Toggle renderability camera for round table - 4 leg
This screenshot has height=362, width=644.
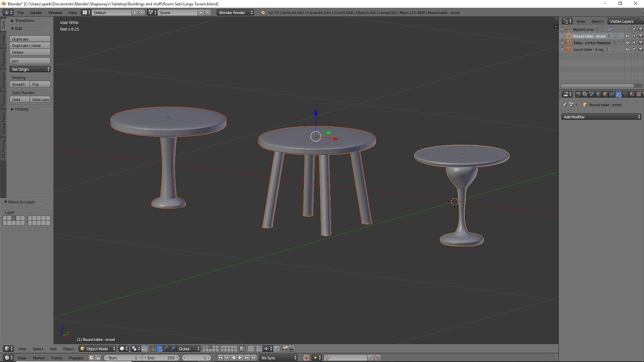(640, 49)
